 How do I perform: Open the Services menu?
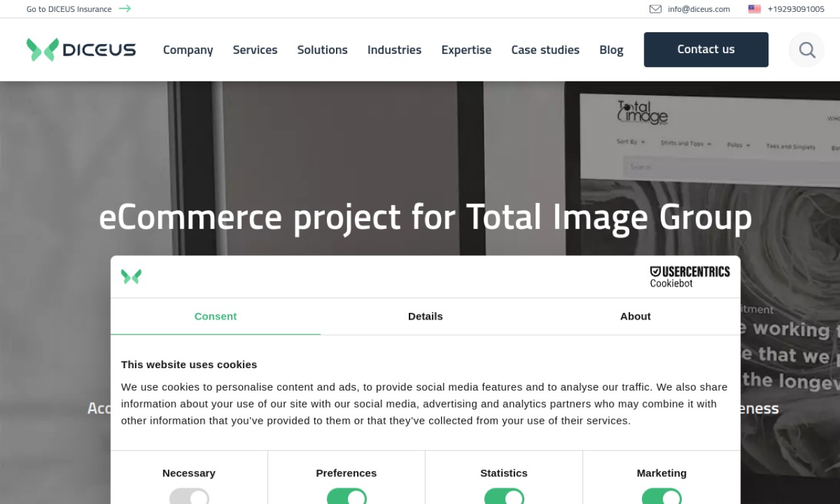click(255, 50)
